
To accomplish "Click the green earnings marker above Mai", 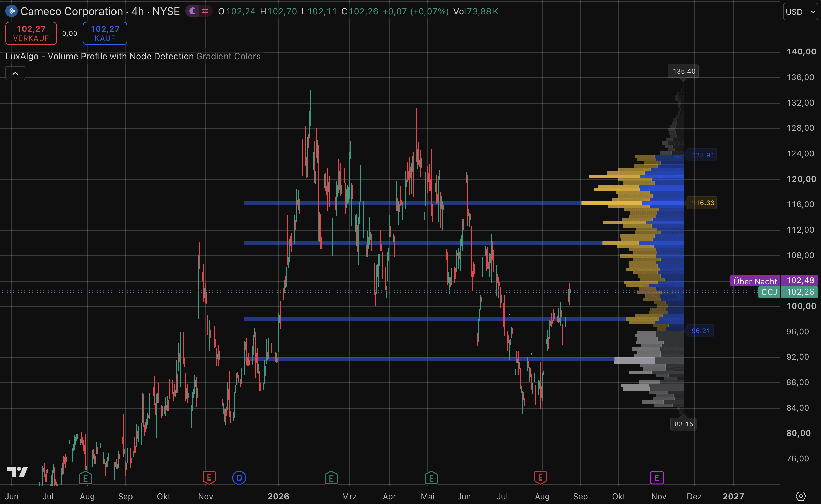I will [431, 478].
